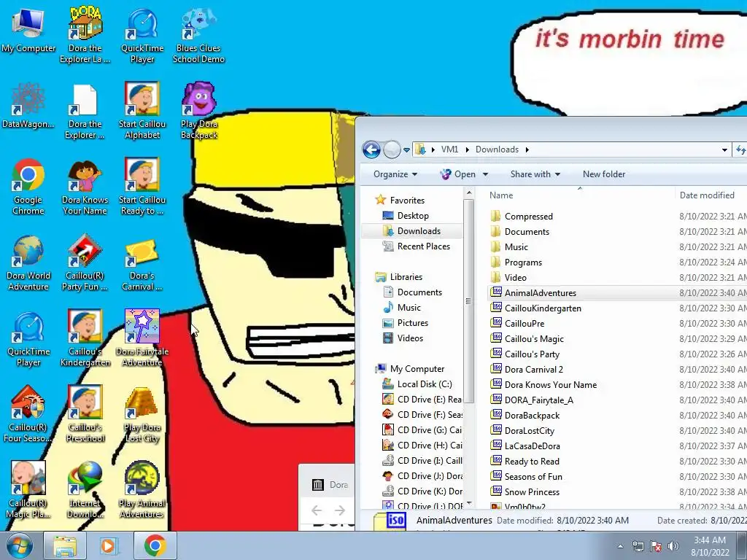The height and width of the screenshot is (560, 747).
Task: Select Caillou's Magic ISO file
Action: (x=534, y=339)
